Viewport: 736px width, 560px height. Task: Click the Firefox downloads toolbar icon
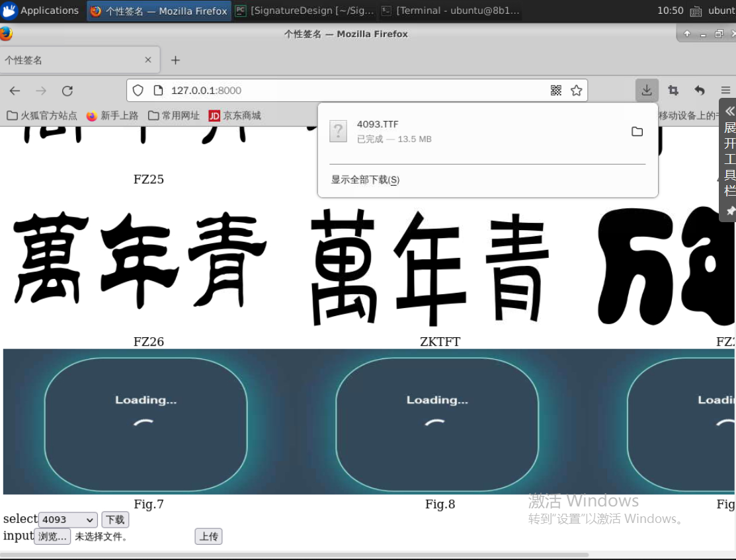click(x=647, y=91)
